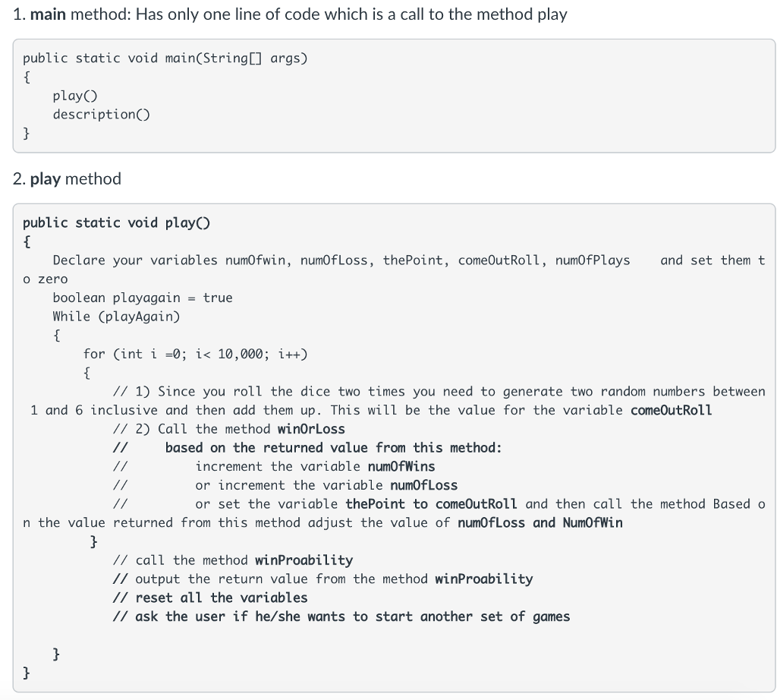This screenshot has width=777, height=700.
Task: Click the "description()" line in main method
Action: click(x=101, y=115)
